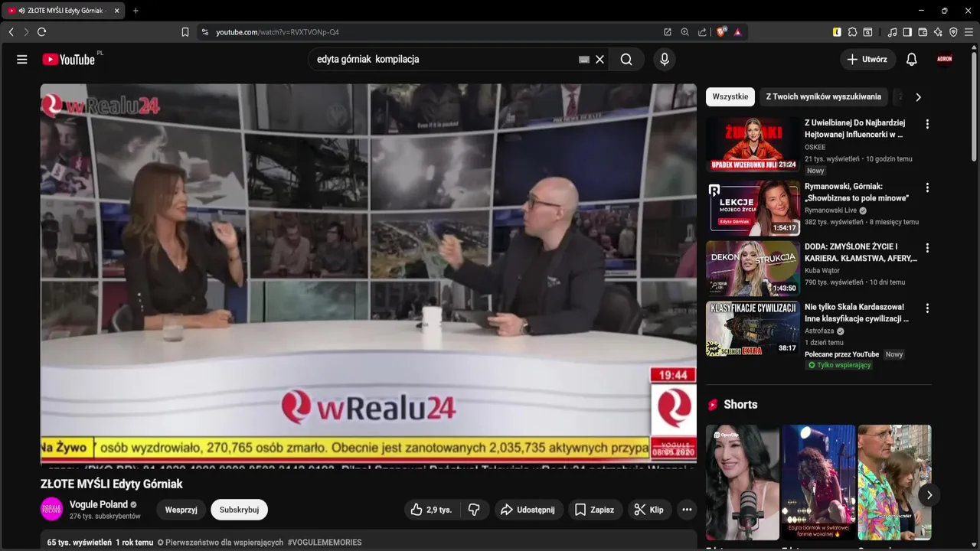Show more filter chips with the arrow

[918, 96]
